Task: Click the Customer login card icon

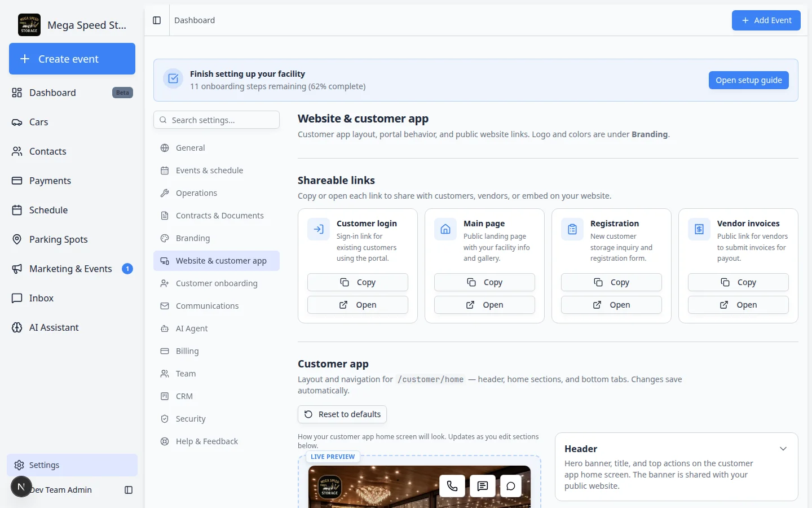Action: click(x=319, y=229)
